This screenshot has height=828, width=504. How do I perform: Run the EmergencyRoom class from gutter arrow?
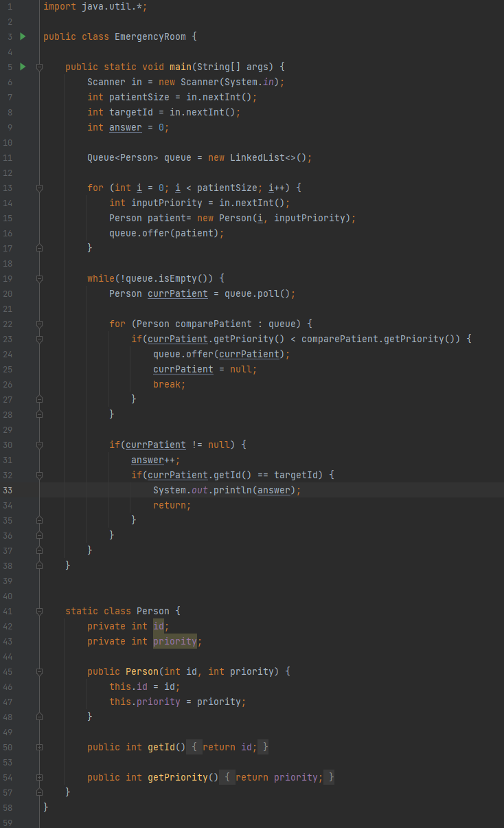pyautogui.click(x=23, y=36)
